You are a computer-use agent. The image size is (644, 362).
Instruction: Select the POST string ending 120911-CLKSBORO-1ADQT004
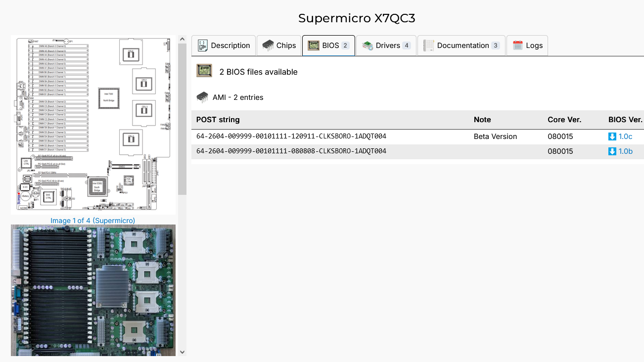[x=291, y=136]
